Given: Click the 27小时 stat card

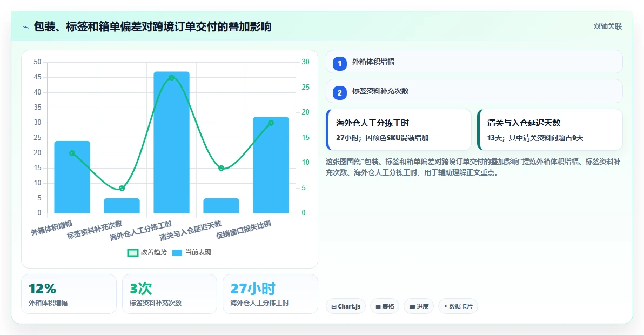Looking at the screenshot, I should pos(270,294).
